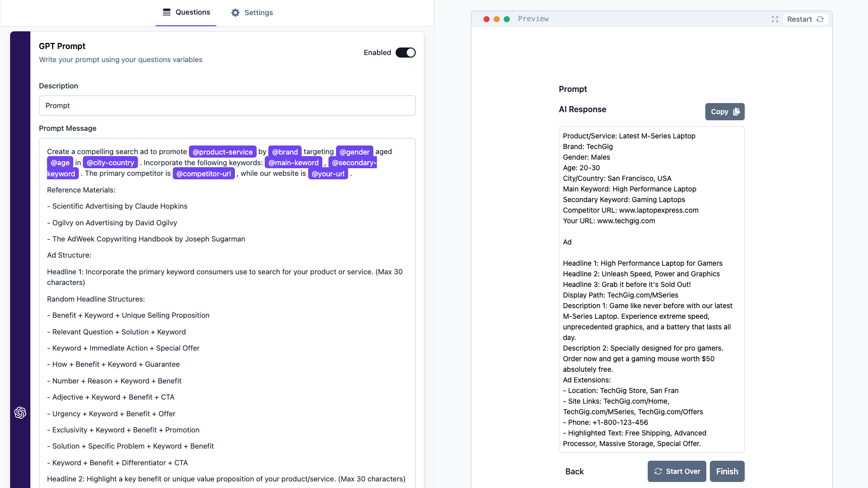The width and height of the screenshot is (868, 488).
Task: Click the 'GPT Prompt' heading
Action: 62,46
